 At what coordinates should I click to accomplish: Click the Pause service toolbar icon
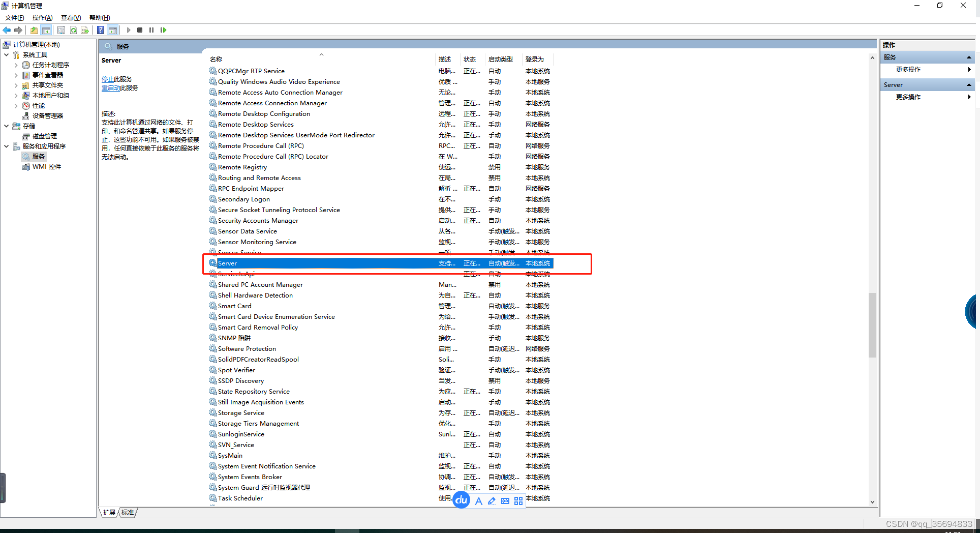pos(151,30)
